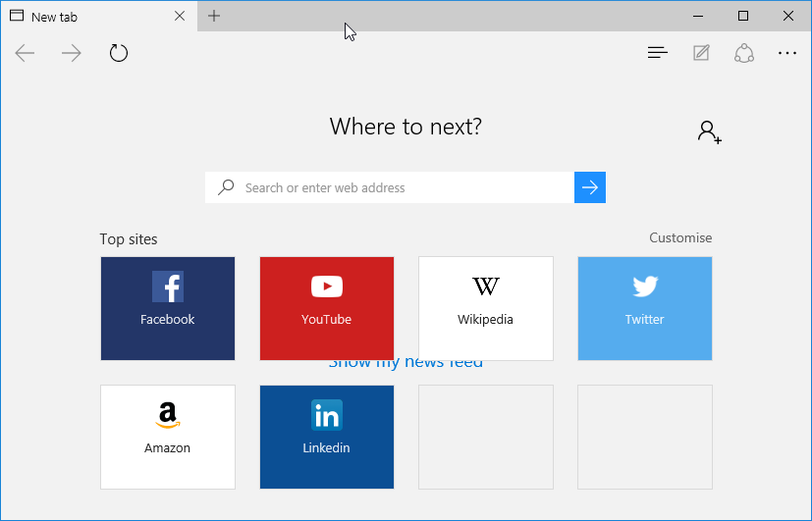Click the magnifier icon in search box

tap(226, 186)
